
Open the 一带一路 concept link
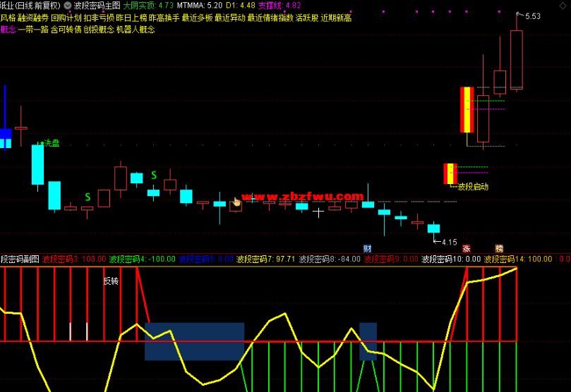(33, 30)
